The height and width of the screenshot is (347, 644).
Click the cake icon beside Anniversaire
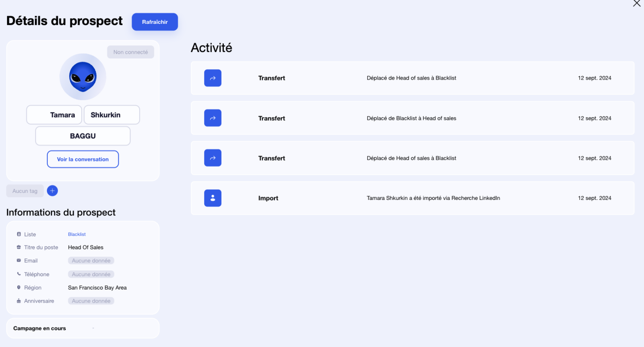click(x=19, y=301)
